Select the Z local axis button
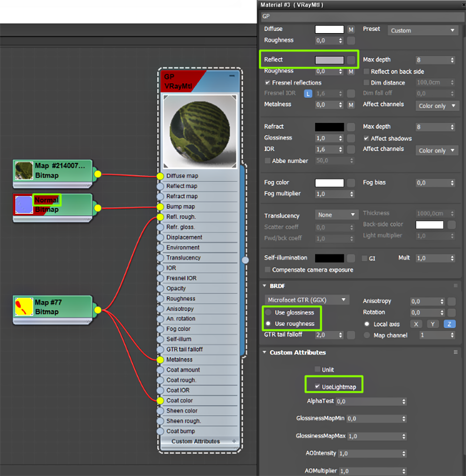Screen dimensions: 466x476 (x=449, y=324)
